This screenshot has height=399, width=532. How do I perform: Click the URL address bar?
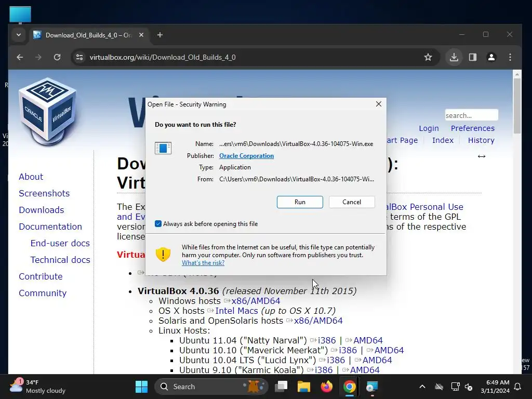255,57
